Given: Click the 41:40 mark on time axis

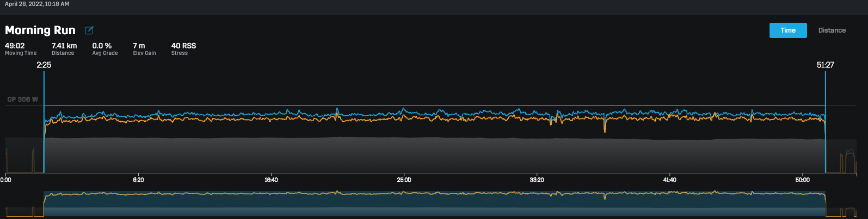Looking at the screenshot, I should [x=669, y=180].
